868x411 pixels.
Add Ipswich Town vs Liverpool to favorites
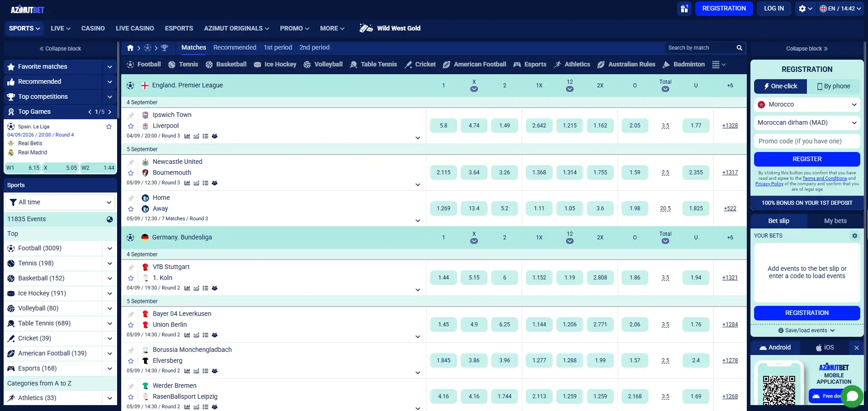tap(131, 126)
